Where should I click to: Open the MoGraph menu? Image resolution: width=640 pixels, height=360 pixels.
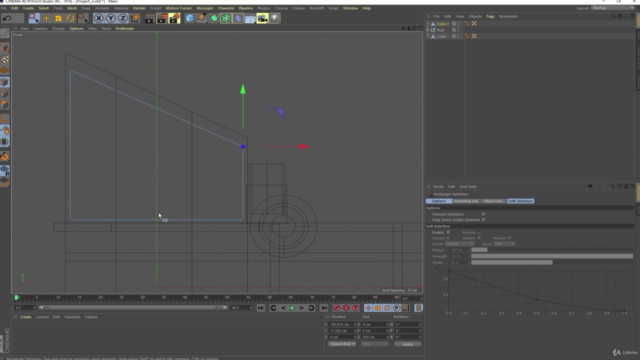pyautogui.click(x=205, y=8)
